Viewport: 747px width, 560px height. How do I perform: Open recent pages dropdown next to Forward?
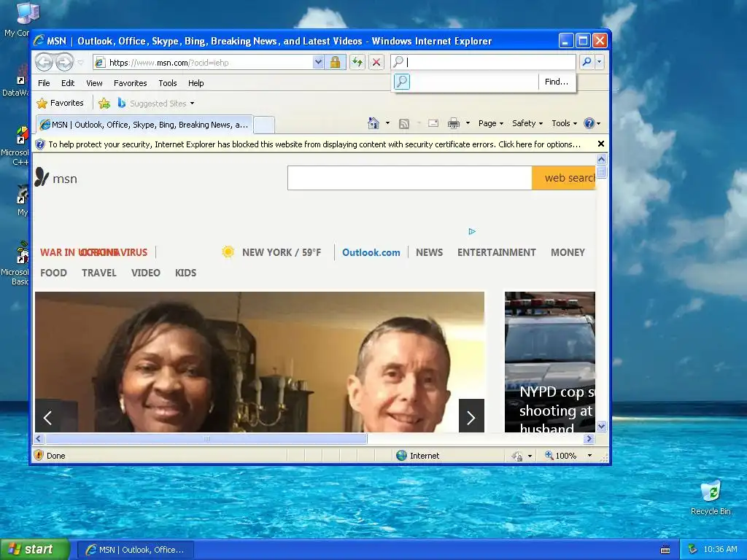[x=80, y=63]
